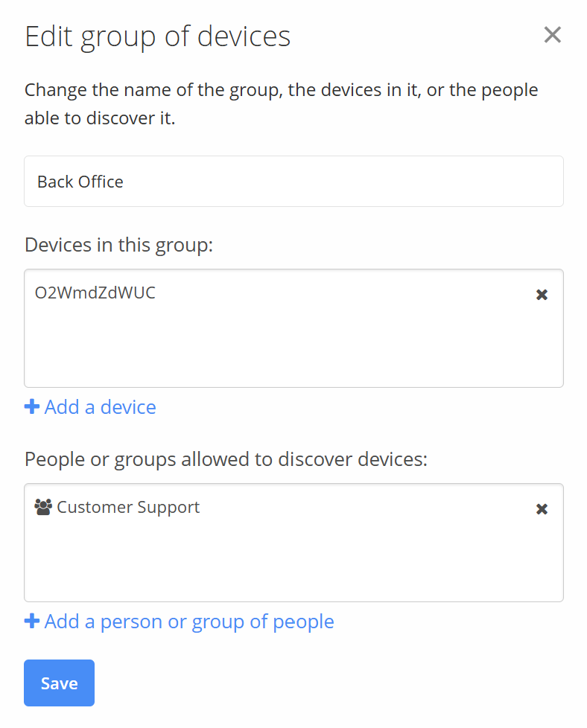
Task: Close the Edit group of devices dialog
Action: [552, 35]
